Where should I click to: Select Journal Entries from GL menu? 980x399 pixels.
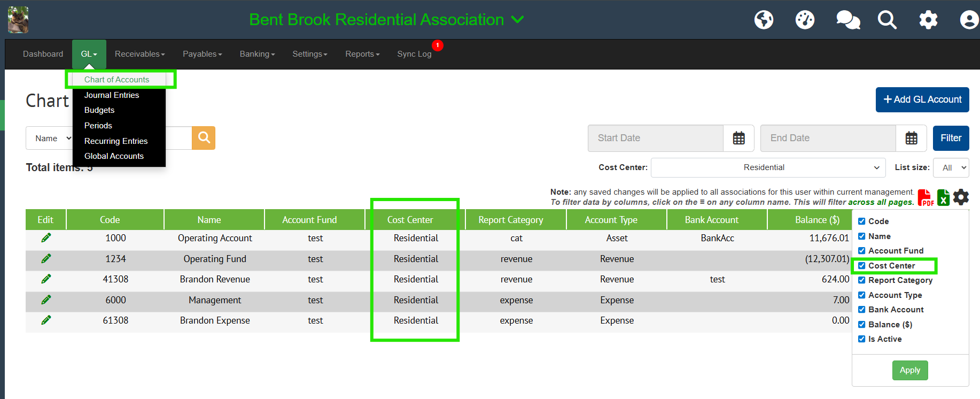112,95
